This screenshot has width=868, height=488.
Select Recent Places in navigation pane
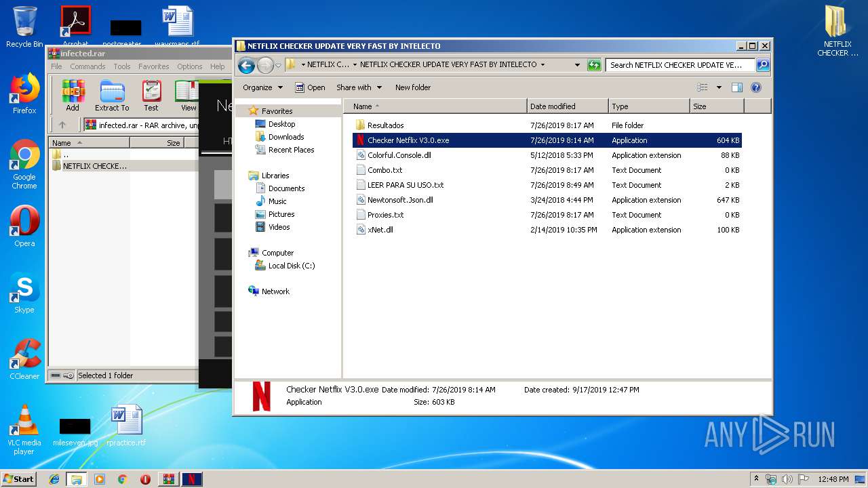(x=291, y=150)
